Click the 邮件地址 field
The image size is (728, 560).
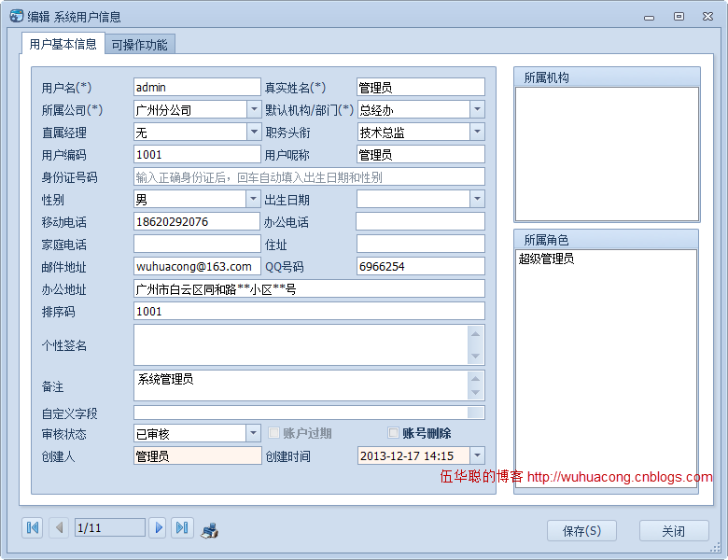click(197, 266)
